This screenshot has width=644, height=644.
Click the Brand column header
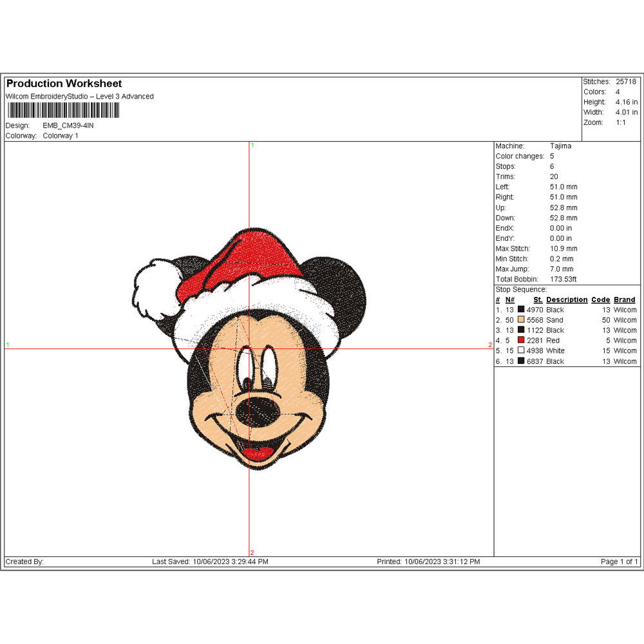coord(624,300)
